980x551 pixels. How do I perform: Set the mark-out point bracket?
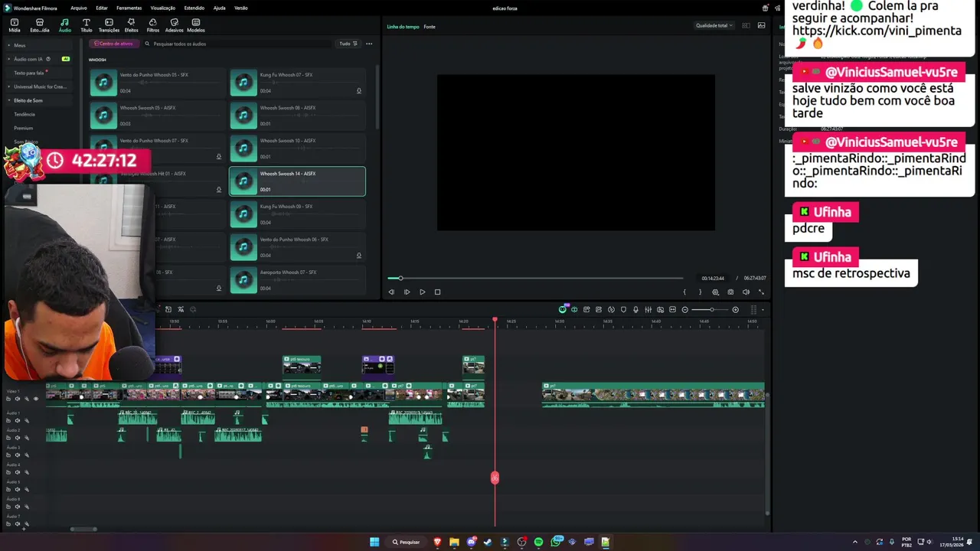[700, 292]
